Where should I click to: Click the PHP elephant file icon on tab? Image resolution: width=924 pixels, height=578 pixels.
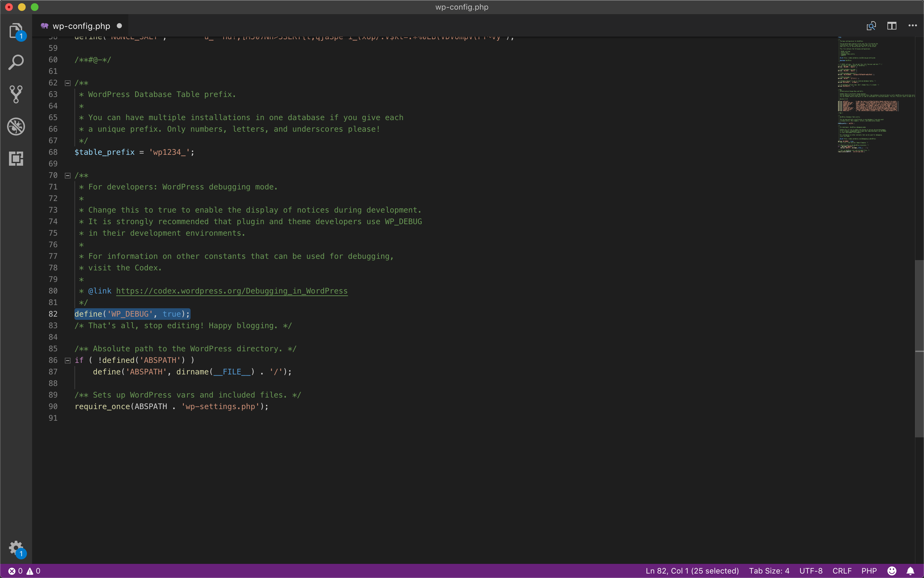coord(45,26)
